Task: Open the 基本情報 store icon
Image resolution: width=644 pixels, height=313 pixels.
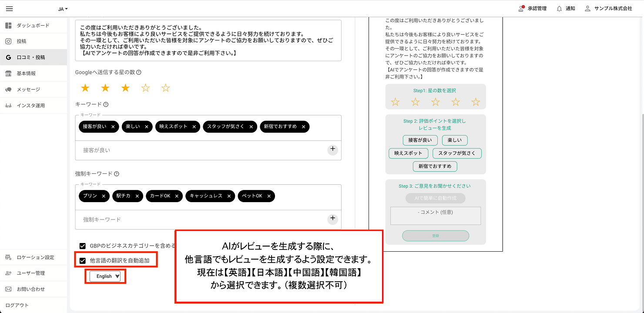Action: click(x=7, y=73)
